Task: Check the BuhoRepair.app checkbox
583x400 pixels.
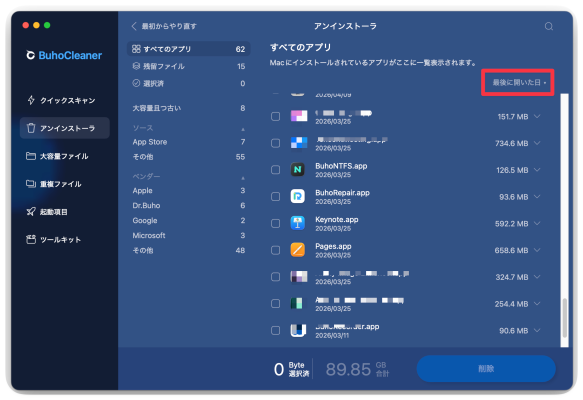Action: (x=276, y=197)
